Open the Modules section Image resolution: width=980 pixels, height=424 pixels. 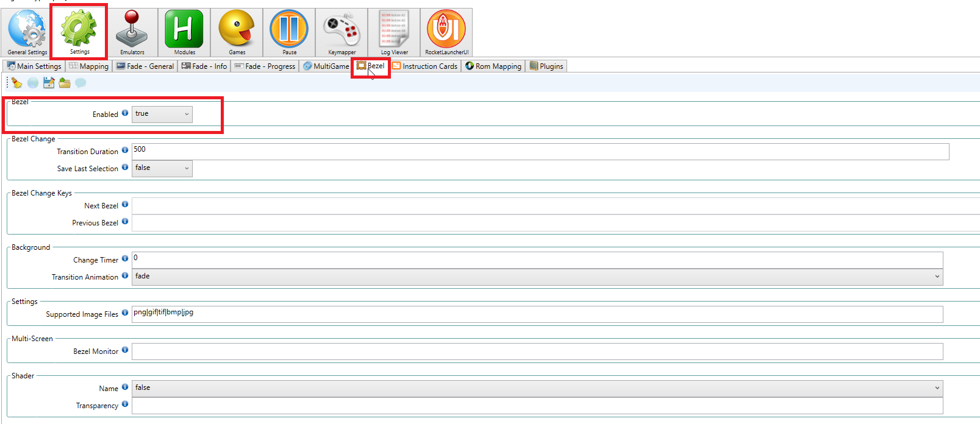(184, 32)
